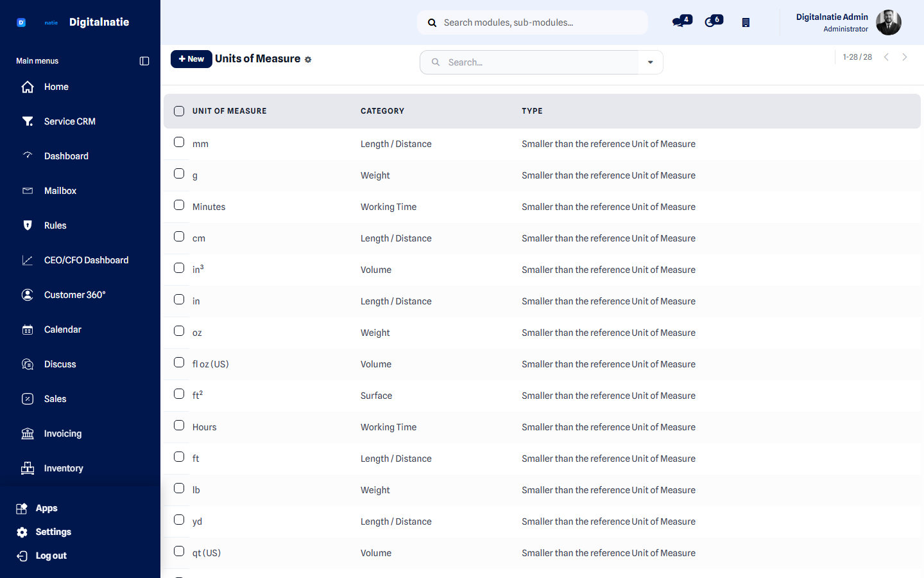Open the Inventory menu item

click(x=64, y=468)
